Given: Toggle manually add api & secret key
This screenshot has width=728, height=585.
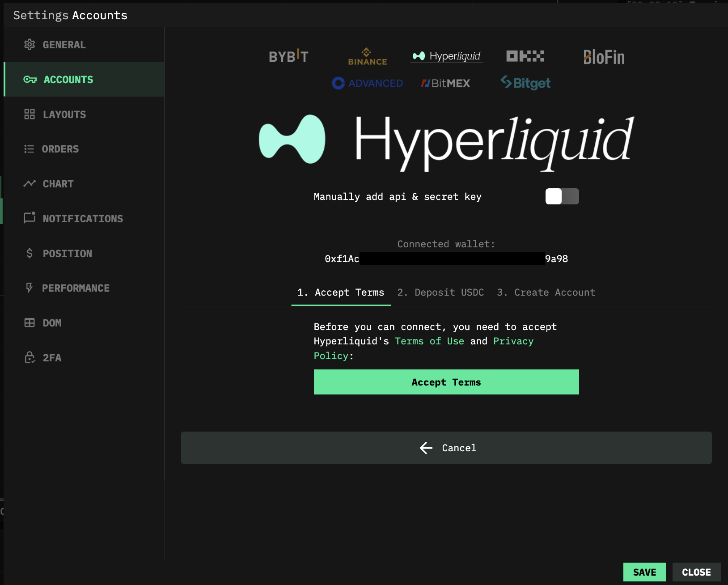Looking at the screenshot, I should (x=562, y=196).
